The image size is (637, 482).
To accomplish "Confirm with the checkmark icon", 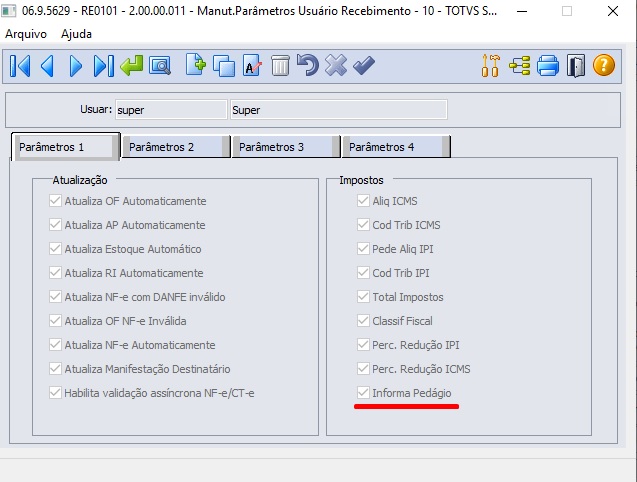I will (x=364, y=65).
